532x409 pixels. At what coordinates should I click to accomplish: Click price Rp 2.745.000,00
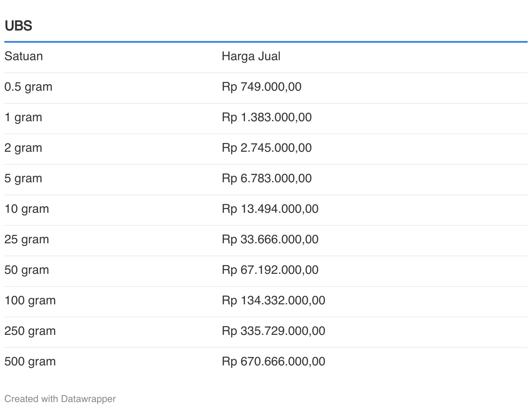click(267, 148)
